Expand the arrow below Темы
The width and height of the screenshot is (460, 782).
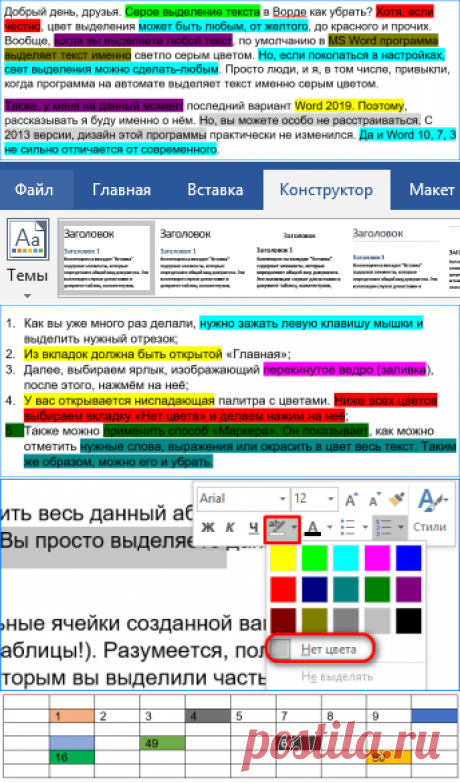(27, 296)
